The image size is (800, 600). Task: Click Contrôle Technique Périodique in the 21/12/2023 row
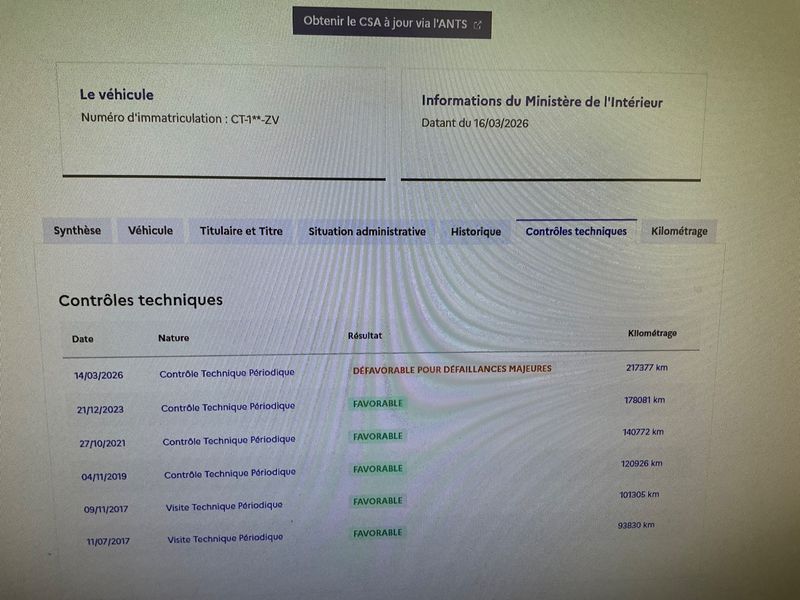click(x=228, y=407)
